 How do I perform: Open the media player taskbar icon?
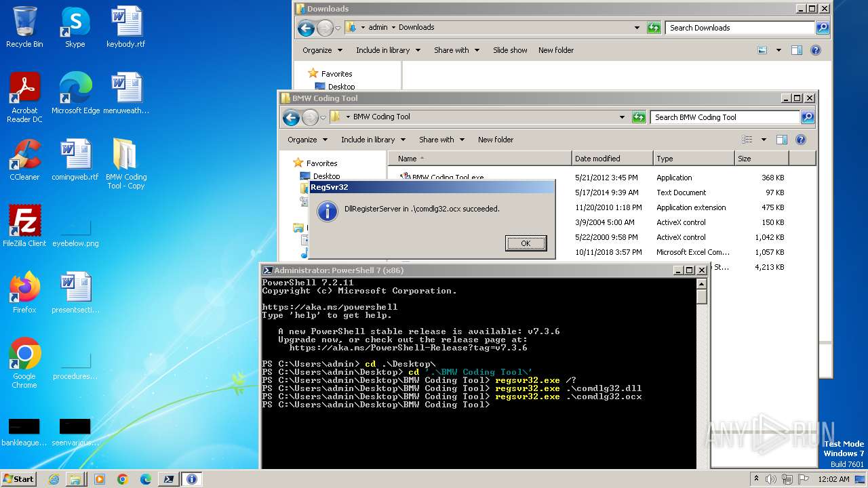99,479
